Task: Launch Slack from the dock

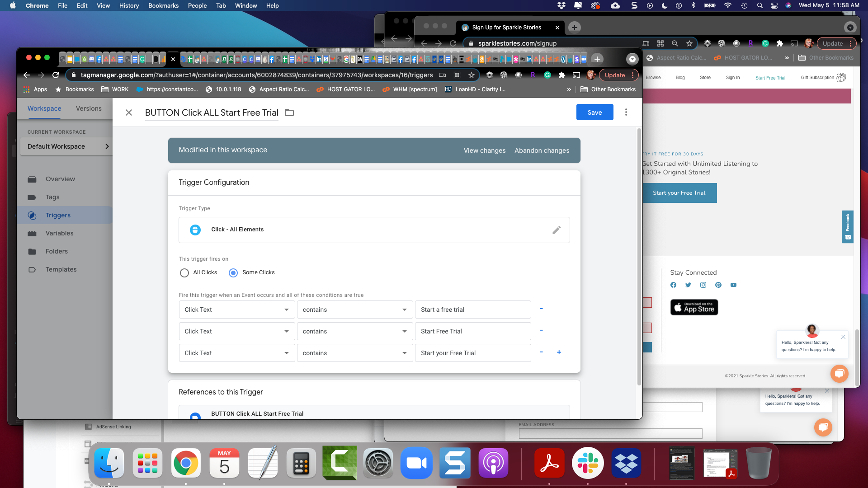Action: point(587,463)
